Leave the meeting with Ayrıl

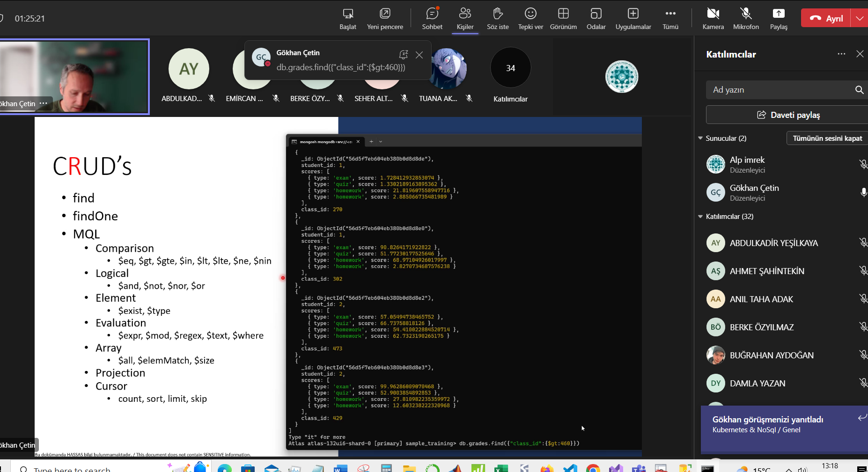[x=826, y=18]
